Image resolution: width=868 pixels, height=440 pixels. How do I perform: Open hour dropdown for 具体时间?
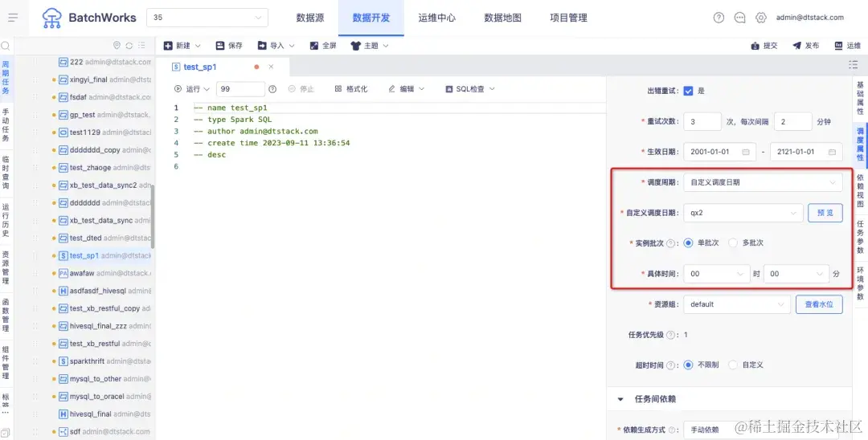(x=717, y=274)
